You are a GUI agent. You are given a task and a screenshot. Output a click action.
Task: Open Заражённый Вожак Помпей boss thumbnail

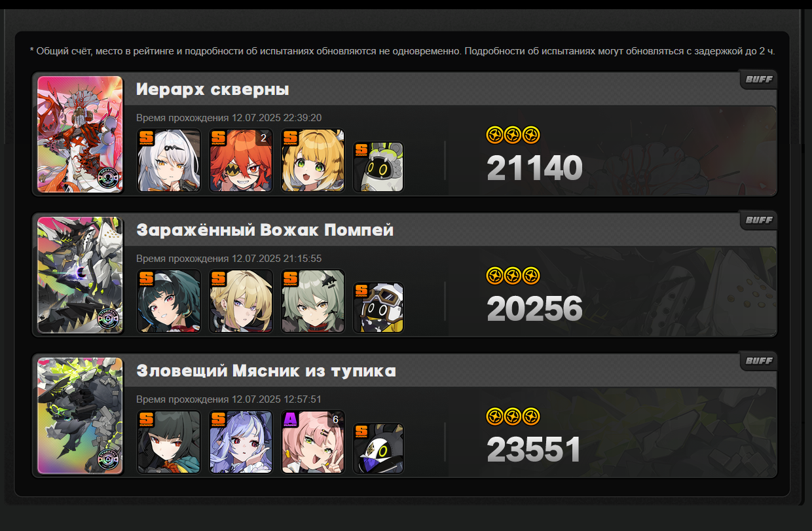click(x=81, y=275)
